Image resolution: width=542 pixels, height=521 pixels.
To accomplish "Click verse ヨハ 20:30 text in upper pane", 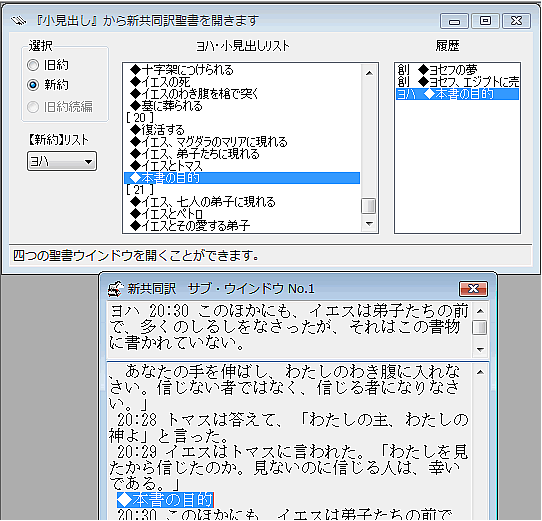I will 289,327.
